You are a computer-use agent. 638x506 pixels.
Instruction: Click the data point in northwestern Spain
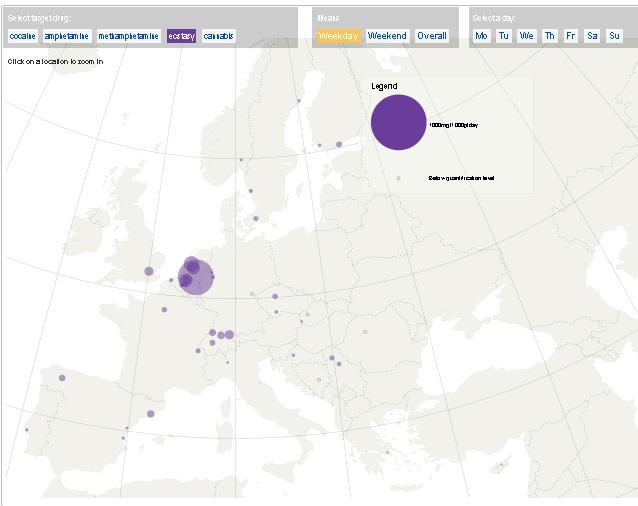62,378
